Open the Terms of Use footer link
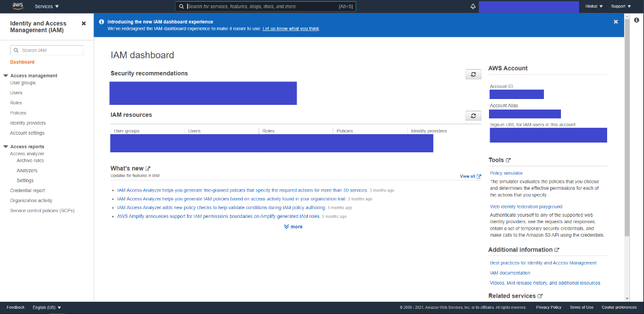644x314 pixels. click(x=581, y=308)
